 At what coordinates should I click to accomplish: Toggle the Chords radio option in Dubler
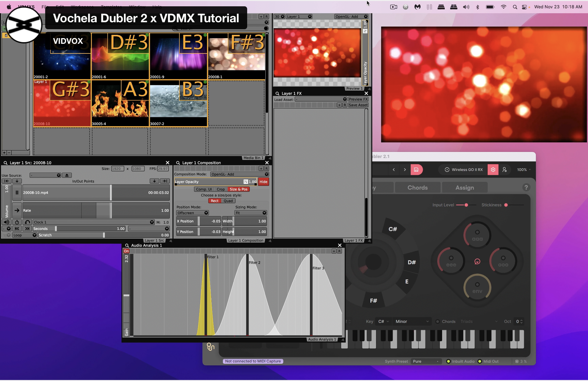pos(438,322)
